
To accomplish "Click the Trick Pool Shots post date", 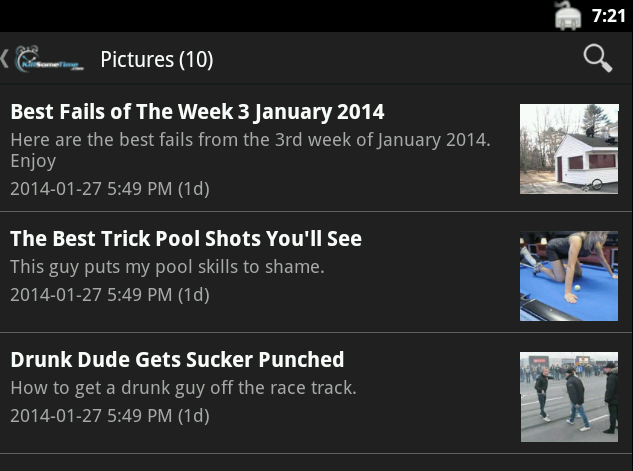I will pyautogui.click(x=110, y=294).
